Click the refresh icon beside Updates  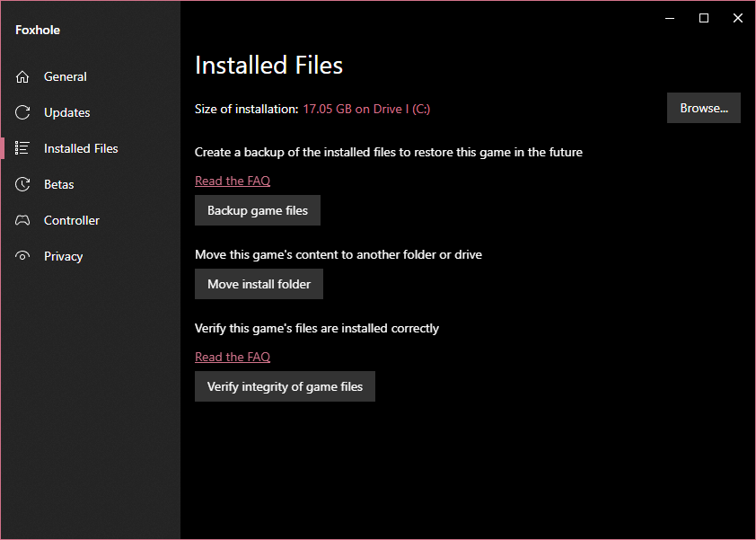(23, 113)
